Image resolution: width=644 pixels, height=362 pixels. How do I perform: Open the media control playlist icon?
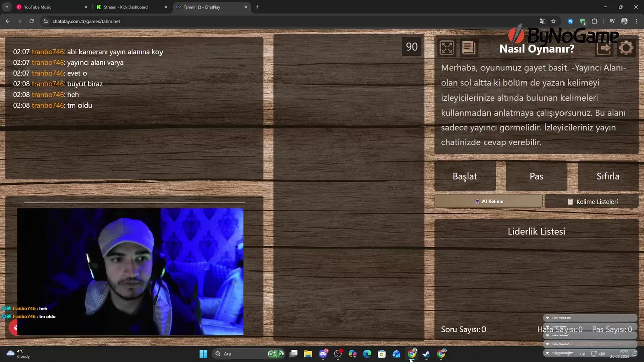[612, 21]
